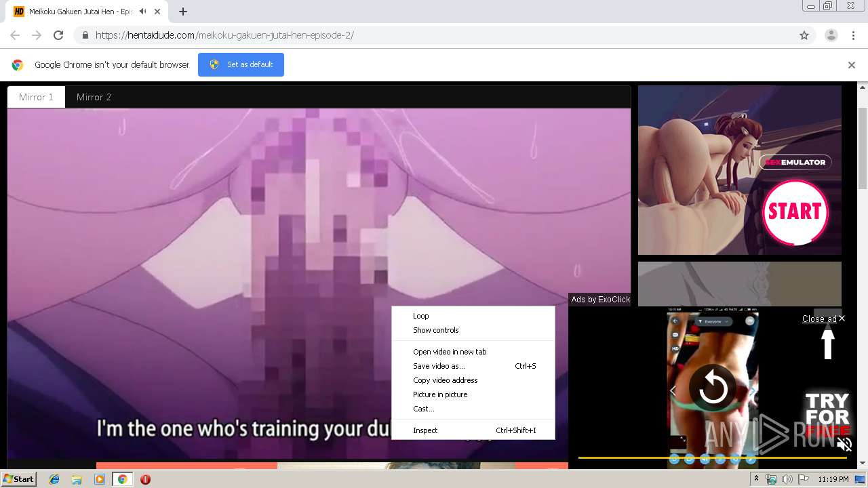Open the Windows Start menu

click(x=19, y=479)
